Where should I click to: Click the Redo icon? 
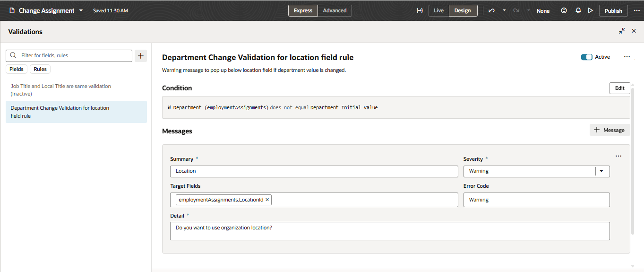516,10
